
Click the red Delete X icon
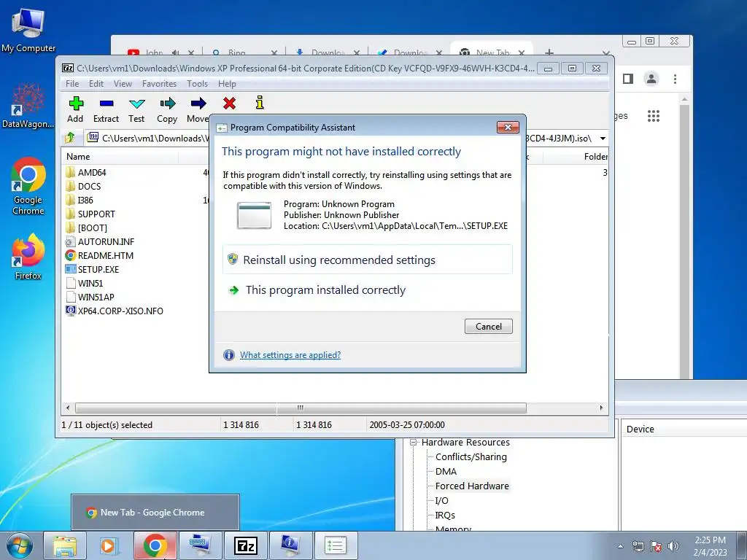[x=229, y=103]
